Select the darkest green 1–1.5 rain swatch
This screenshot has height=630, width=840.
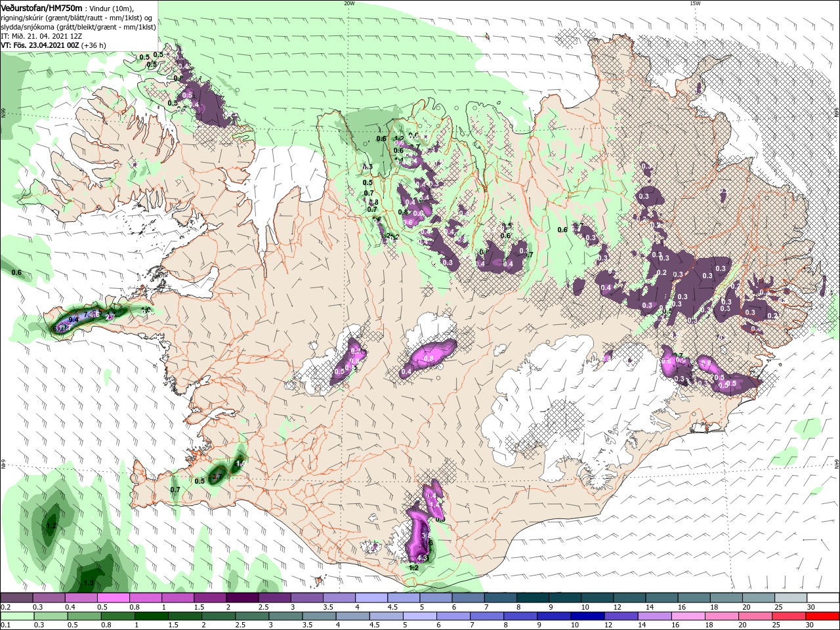pos(152,616)
